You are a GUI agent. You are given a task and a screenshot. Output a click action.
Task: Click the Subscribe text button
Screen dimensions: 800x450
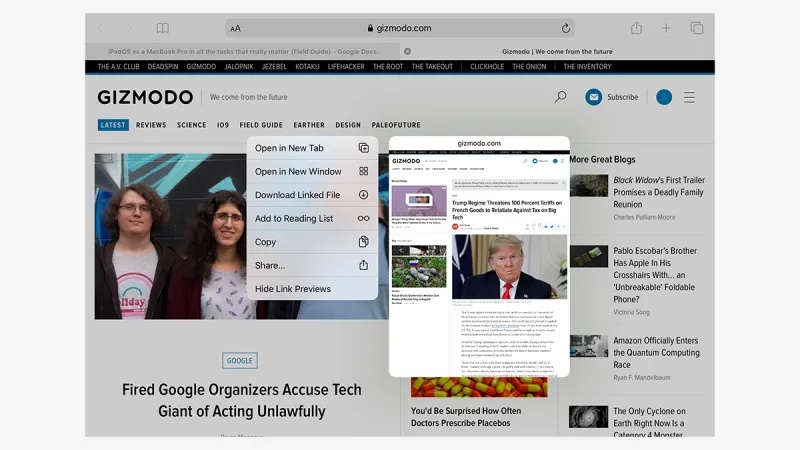coord(622,97)
